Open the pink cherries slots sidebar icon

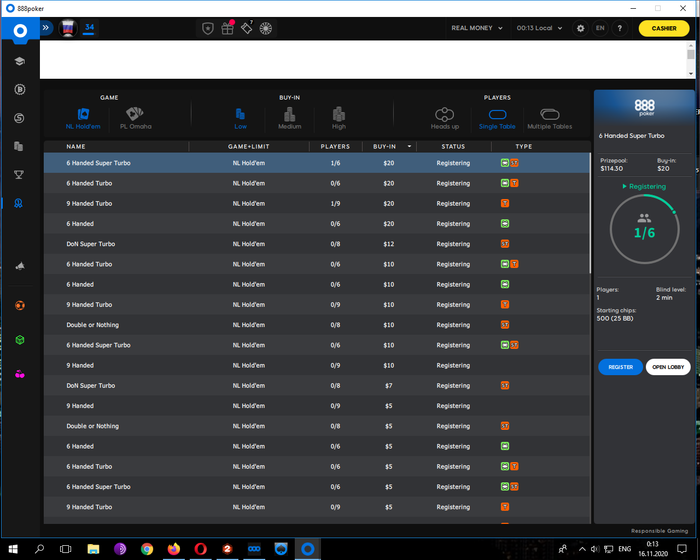point(20,375)
